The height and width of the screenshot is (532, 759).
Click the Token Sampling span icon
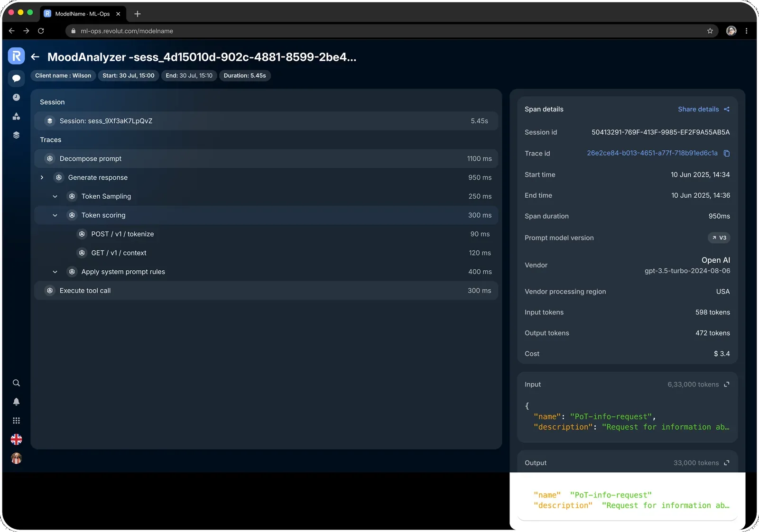point(72,196)
